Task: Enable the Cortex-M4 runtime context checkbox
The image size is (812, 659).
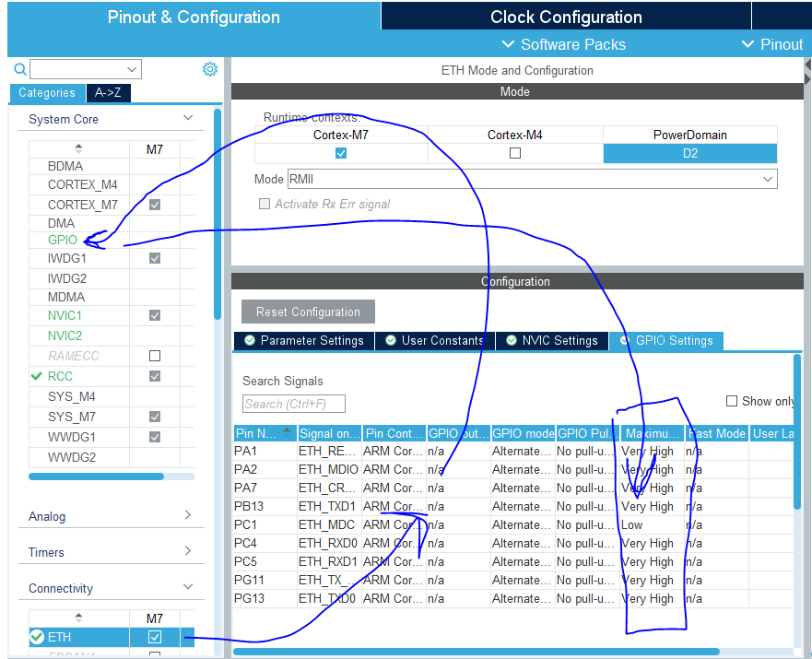Action: tap(514, 153)
